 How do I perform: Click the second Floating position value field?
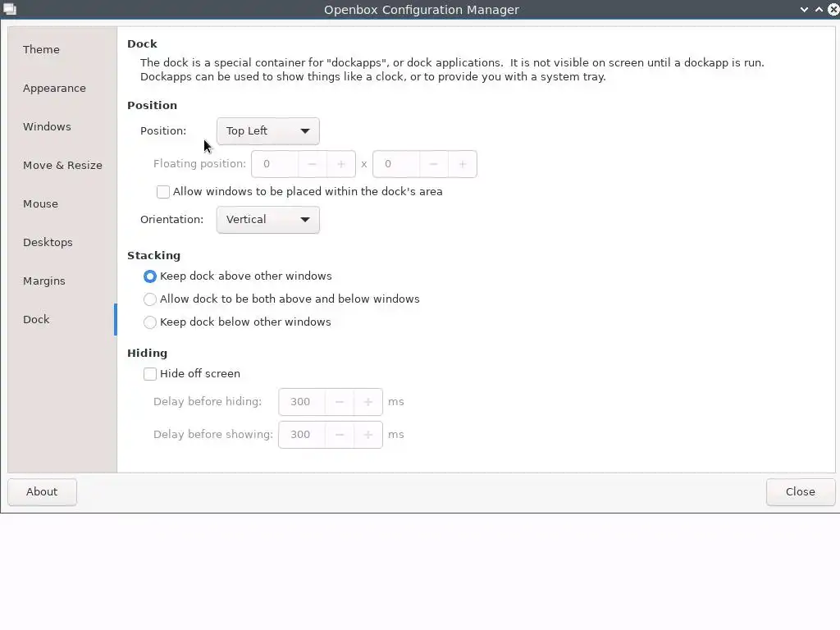pos(396,164)
